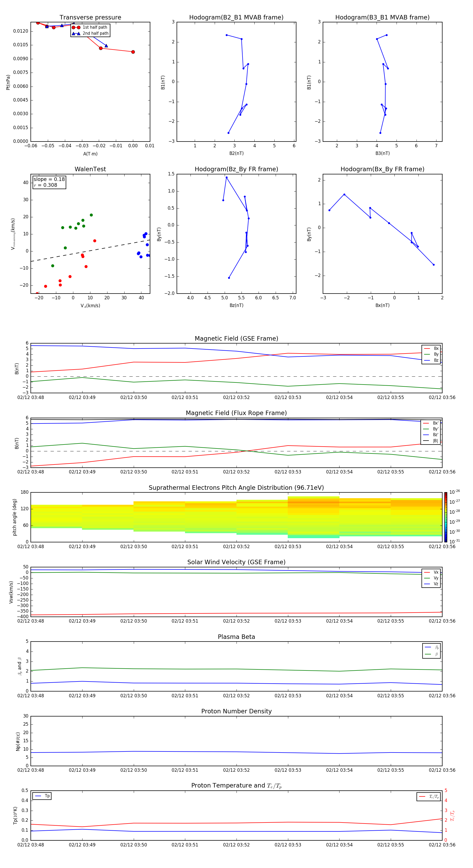This screenshot has height=868, width=473.
Task: Click the 'slope = 0.18' annotation
Action: pos(49,179)
